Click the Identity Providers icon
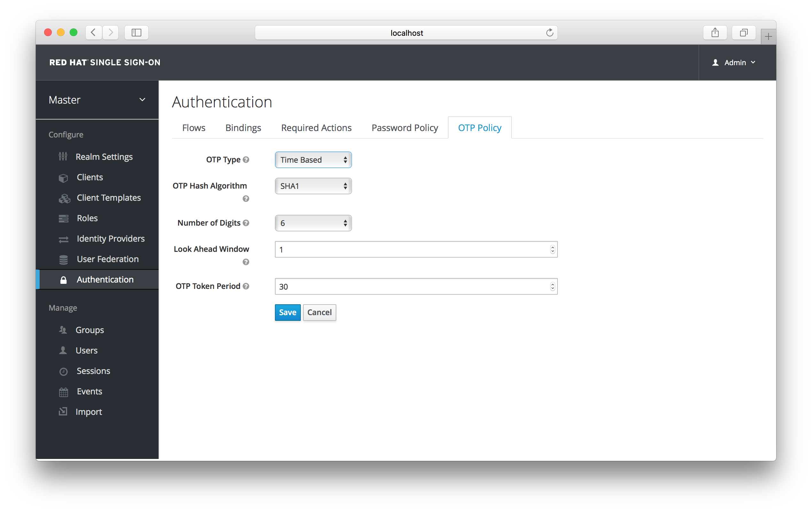This screenshot has height=512, width=812. [64, 238]
